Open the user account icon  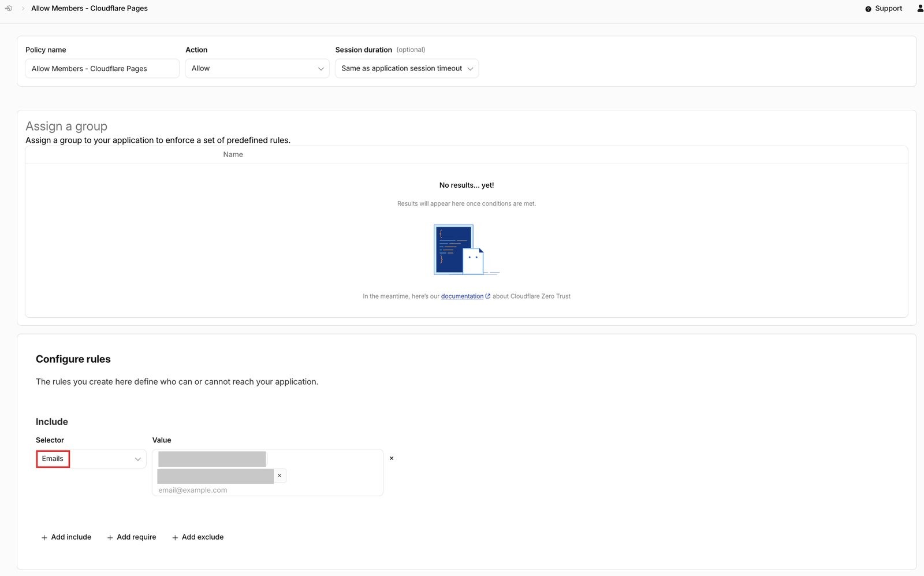point(920,8)
